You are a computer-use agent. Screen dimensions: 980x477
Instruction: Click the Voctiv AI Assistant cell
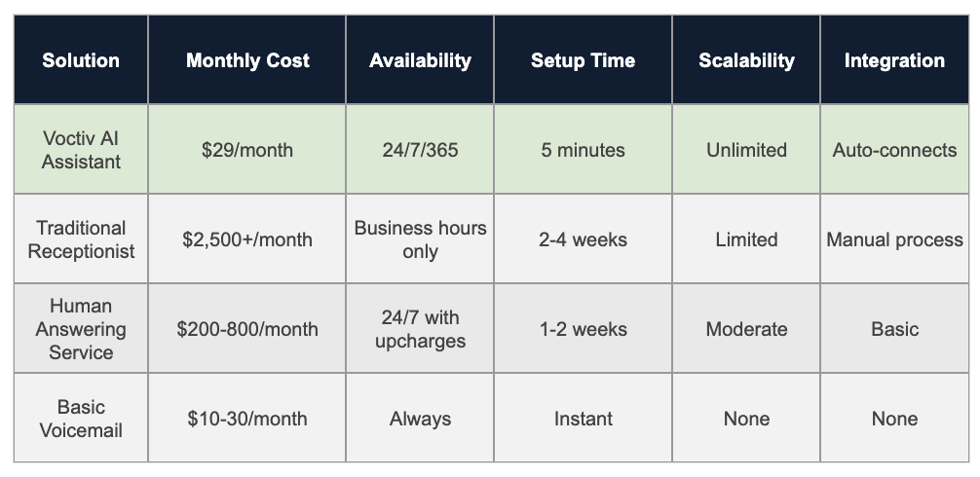click(x=81, y=150)
